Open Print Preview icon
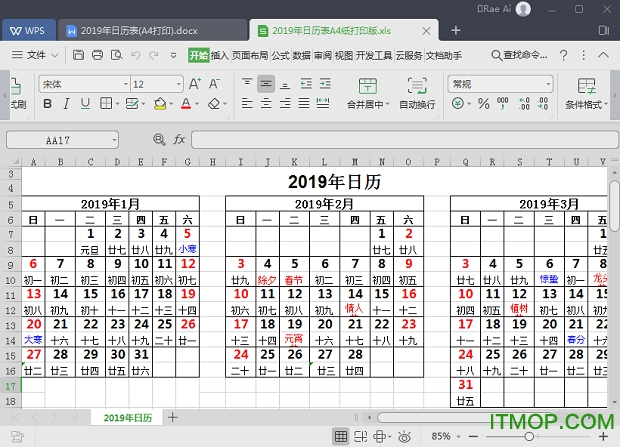The height and width of the screenshot is (447, 620). [x=116, y=55]
